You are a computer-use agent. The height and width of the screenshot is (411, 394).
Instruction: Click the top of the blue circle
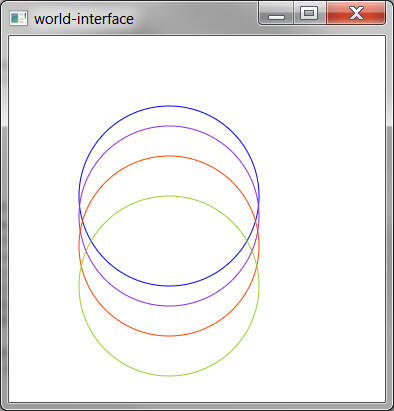point(169,106)
